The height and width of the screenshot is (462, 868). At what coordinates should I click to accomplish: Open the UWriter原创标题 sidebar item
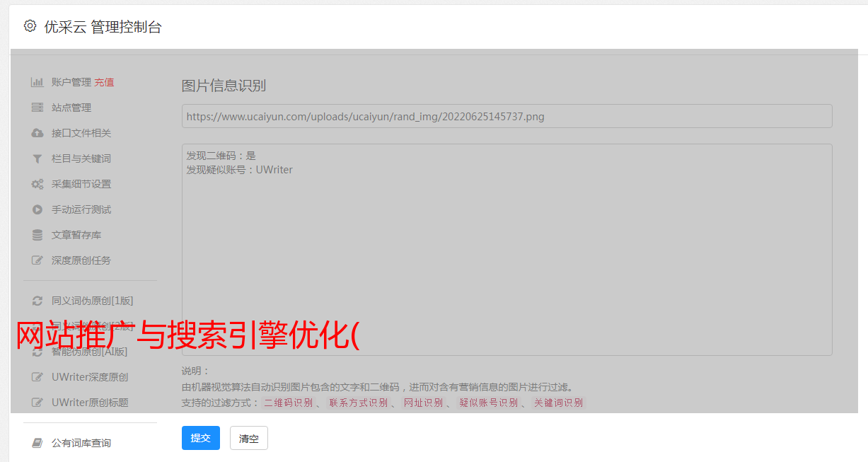[x=89, y=403]
